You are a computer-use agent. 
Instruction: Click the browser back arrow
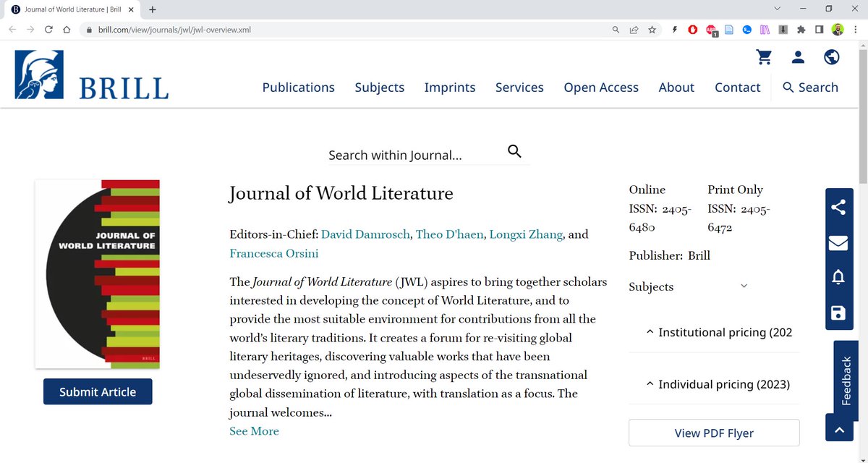click(12, 30)
